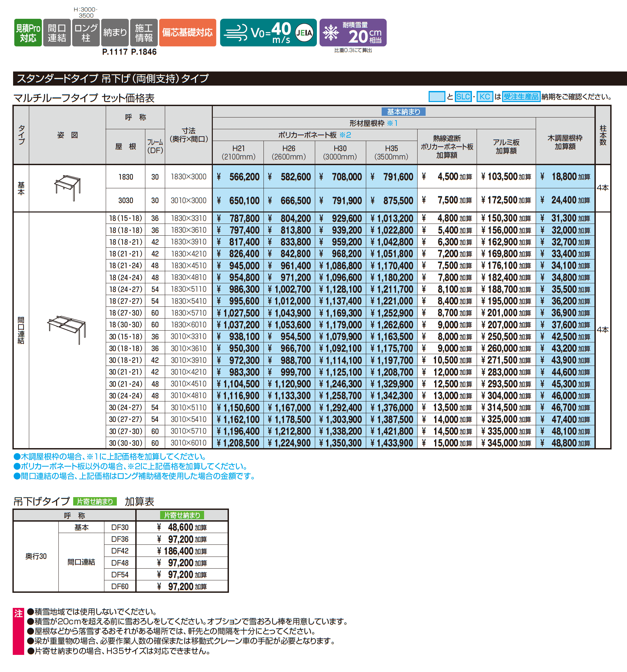Click the wind speed V0=40m/s icon
The height and width of the screenshot is (672, 627).
pos(269,33)
